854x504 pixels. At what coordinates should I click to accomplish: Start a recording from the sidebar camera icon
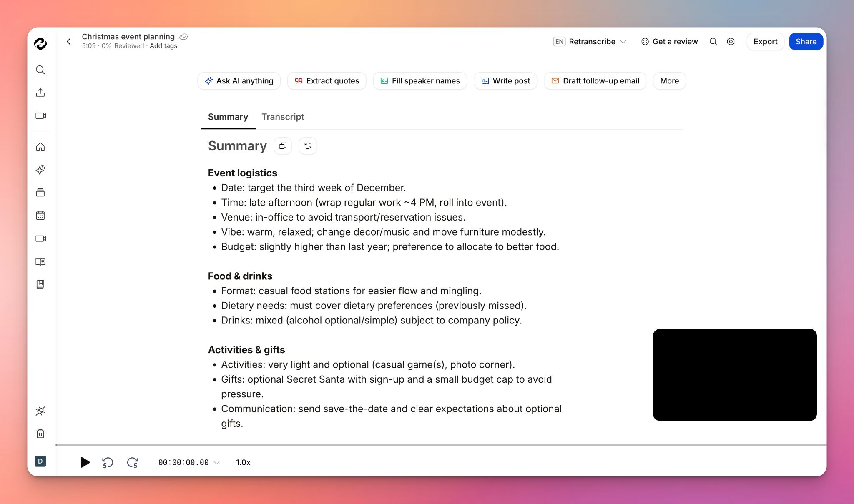[40, 116]
